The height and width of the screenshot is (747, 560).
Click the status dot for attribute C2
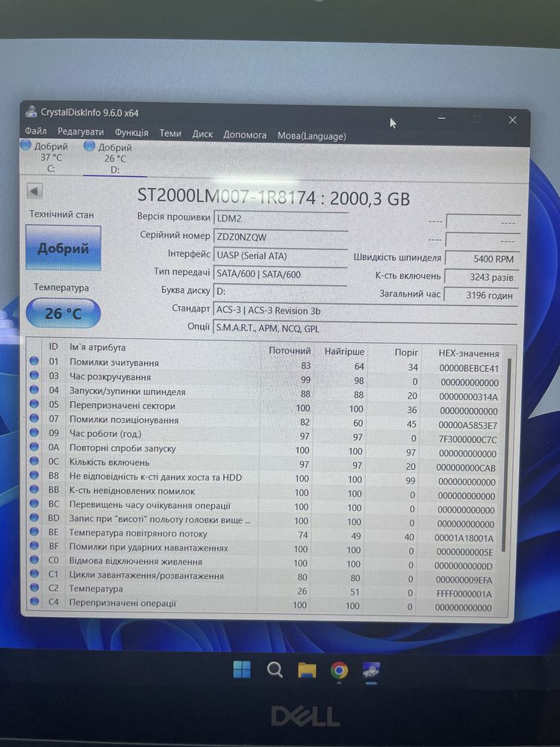pyautogui.click(x=34, y=588)
